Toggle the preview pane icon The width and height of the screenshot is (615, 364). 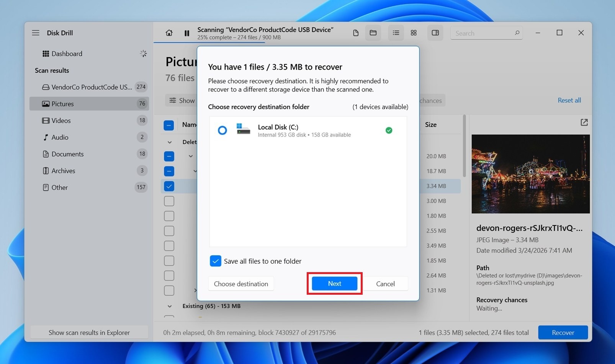click(x=435, y=33)
